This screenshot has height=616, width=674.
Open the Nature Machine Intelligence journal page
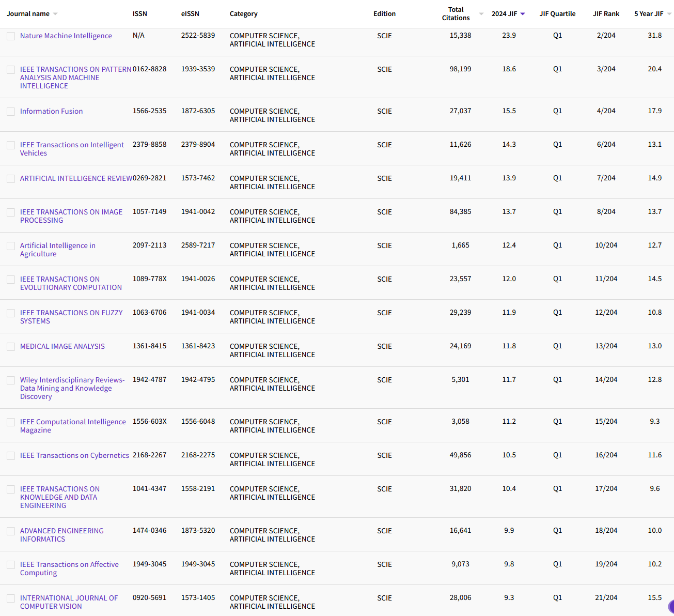pos(66,36)
